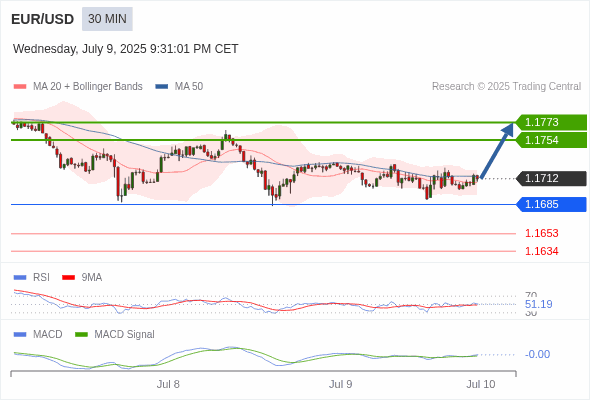Image resolution: width=590 pixels, height=400 pixels.
Task: Select the 1.1754 resistance price tag
Action: [x=551, y=140]
